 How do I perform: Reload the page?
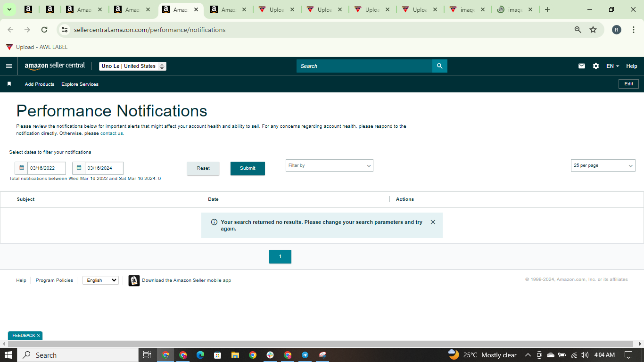pyautogui.click(x=44, y=30)
